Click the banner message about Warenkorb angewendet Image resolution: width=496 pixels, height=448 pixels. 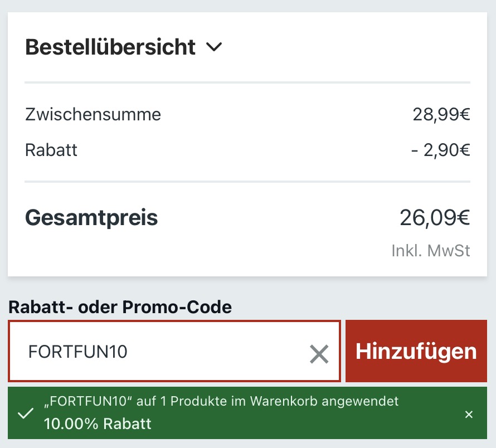coord(221,401)
